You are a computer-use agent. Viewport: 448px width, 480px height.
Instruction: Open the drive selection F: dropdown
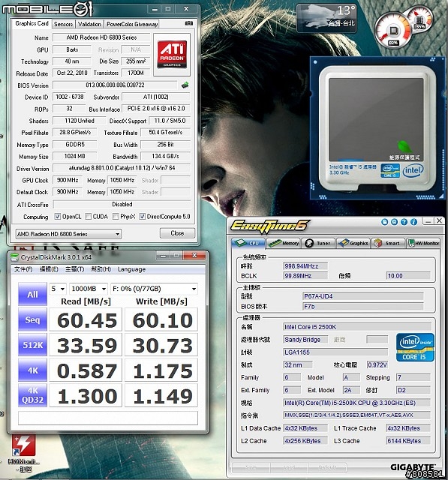[x=154, y=289]
